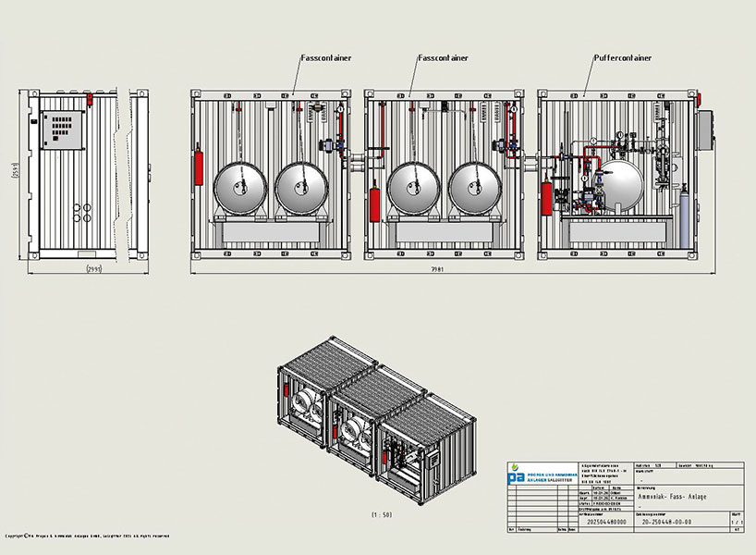756x555 pixels.
Task: Select the red pipework above the buffer tank
Action: 591,148
